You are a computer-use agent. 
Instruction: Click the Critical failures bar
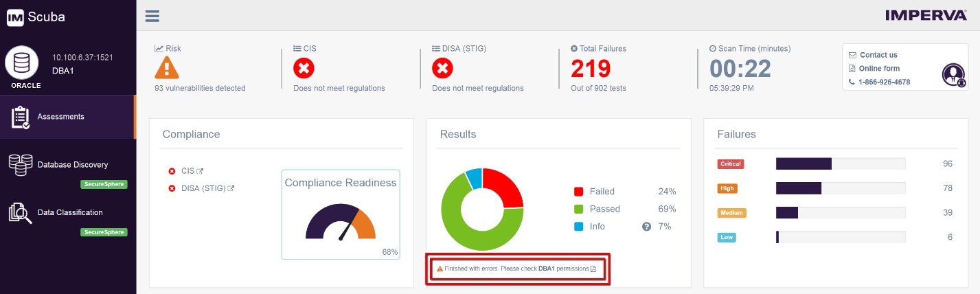point(841,163)
